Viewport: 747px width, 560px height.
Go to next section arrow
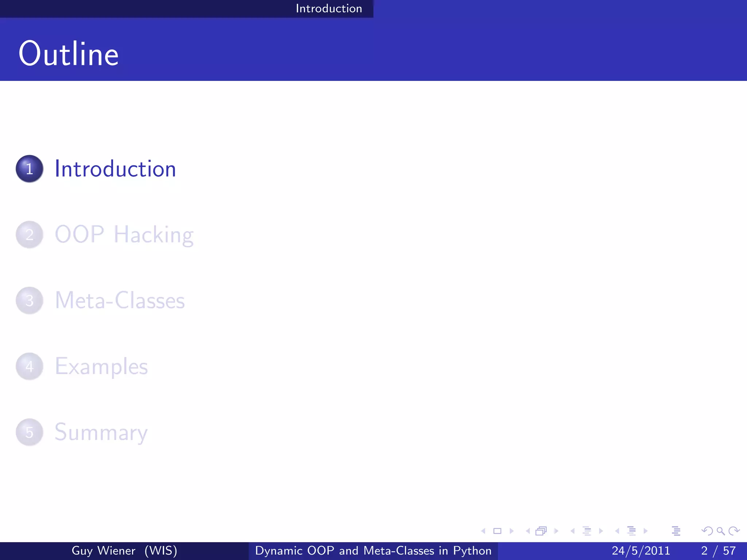646,531
